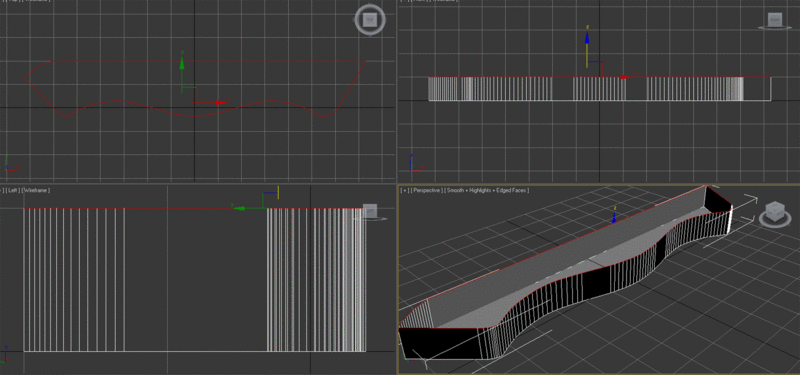This screenshot has height=375, width=800.
Task: Select the blue Z-axis arrow in Front viewport
Action: 587,37
